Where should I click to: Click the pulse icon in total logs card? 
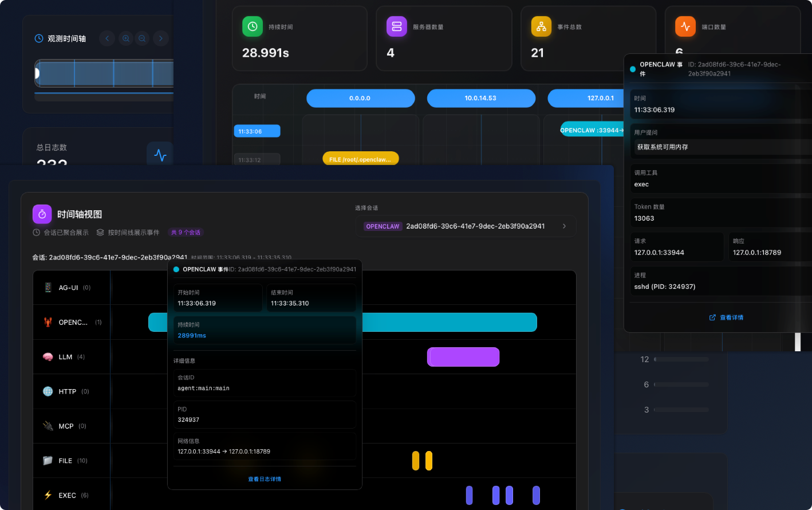pos(160,155)
